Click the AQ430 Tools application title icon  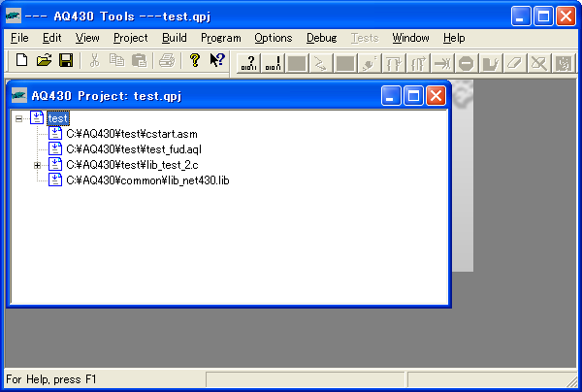coord(14,16)
